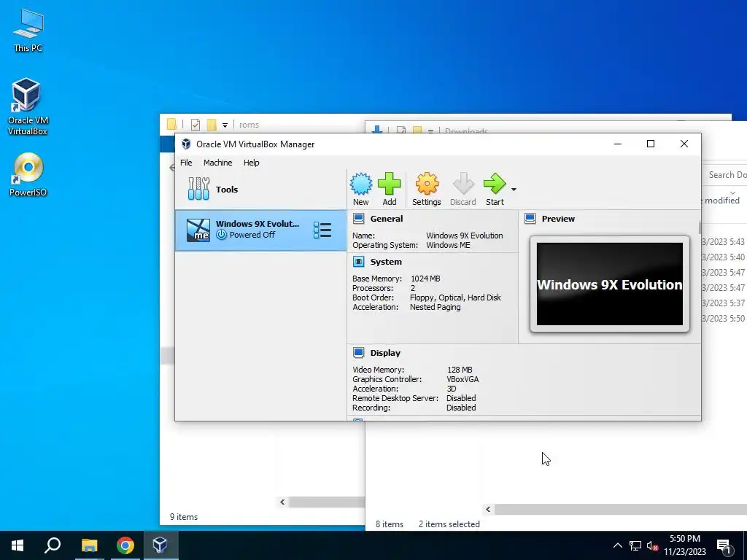Click the 'Floppy, Optical, Hard Disk' value
The width and height of the screenshot is (747, 560).
pos(455,297)
